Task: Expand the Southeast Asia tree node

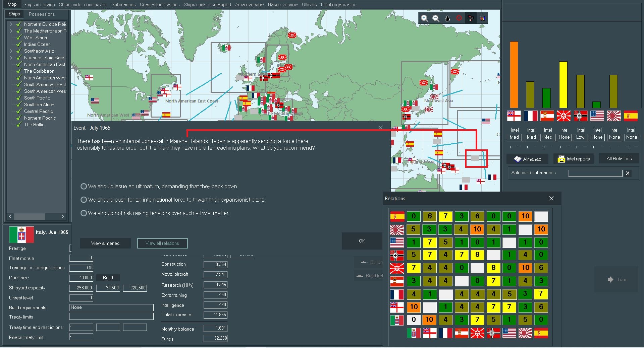Action: pyautogui.click(x=11, y=51)
